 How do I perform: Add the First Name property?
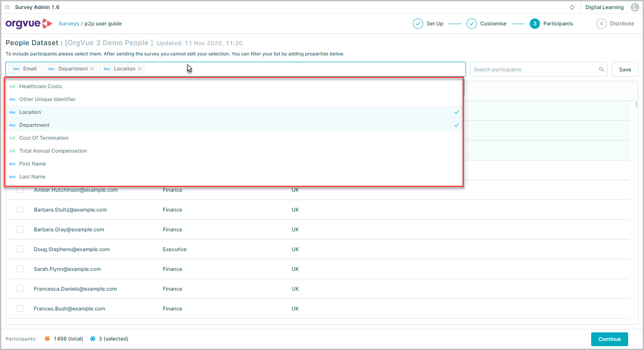(x=234, y=164)
